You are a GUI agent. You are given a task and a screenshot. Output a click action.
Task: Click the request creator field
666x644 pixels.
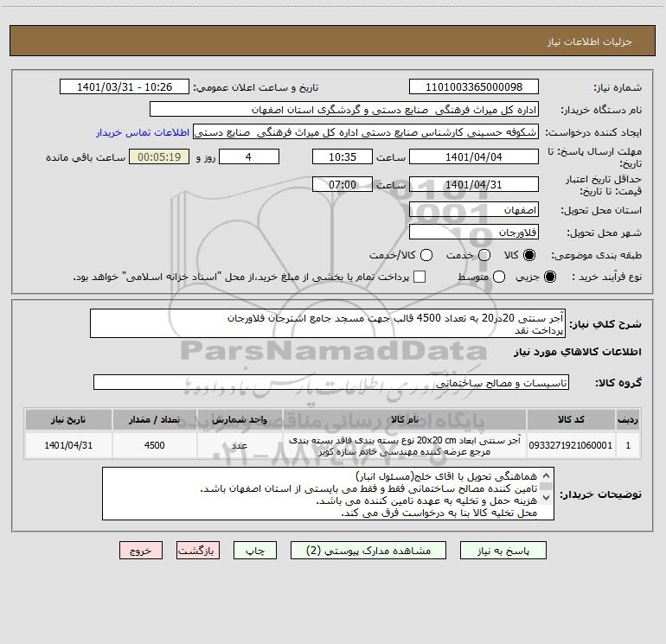tap(366, 132)
